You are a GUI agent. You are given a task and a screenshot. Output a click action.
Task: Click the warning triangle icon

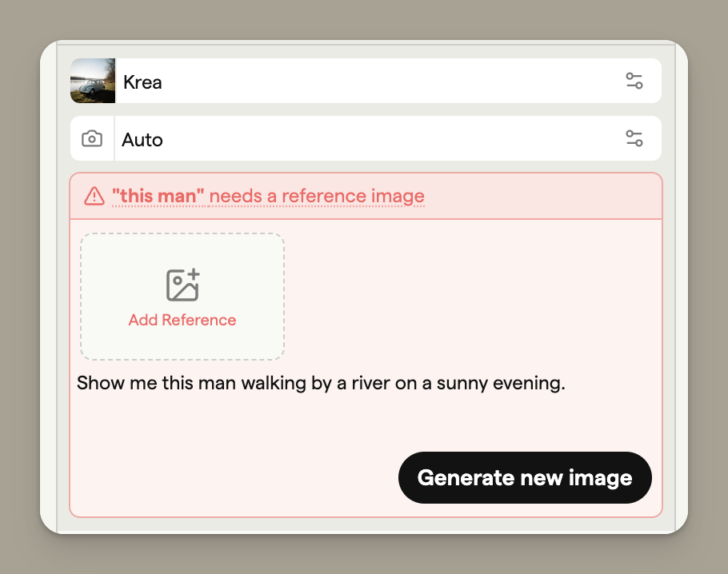click(94, 196)
